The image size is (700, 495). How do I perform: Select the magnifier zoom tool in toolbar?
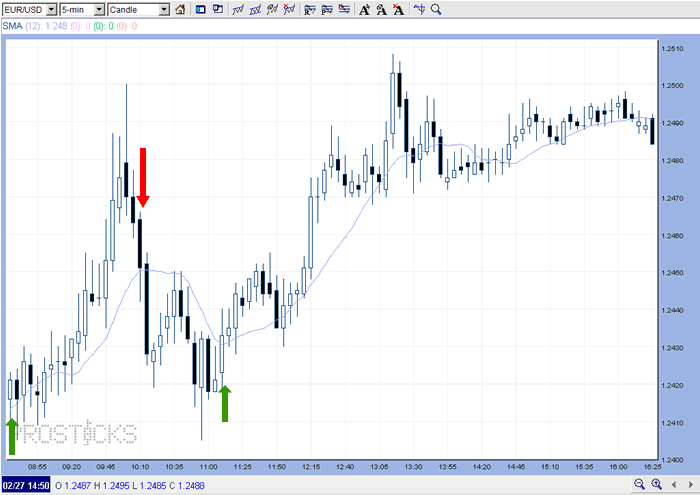pos(437,10)
